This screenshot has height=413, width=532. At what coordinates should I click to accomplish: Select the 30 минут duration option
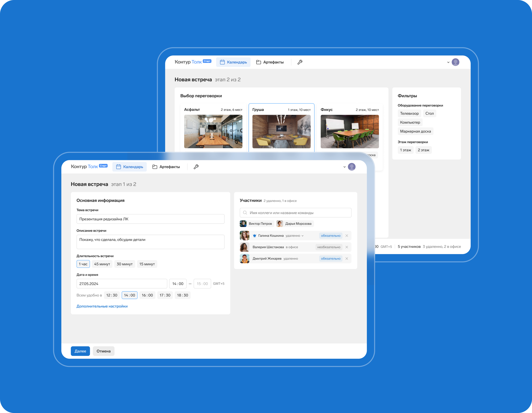[x=125, y=264]
